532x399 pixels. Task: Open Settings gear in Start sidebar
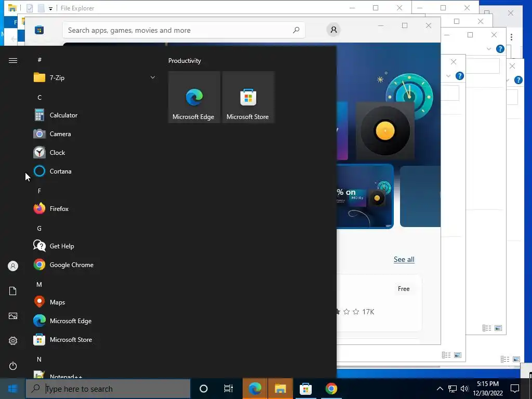coord(13,341)
